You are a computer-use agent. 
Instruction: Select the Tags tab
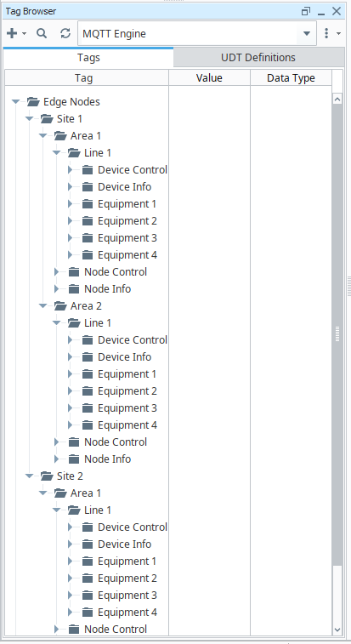[88, 58]
